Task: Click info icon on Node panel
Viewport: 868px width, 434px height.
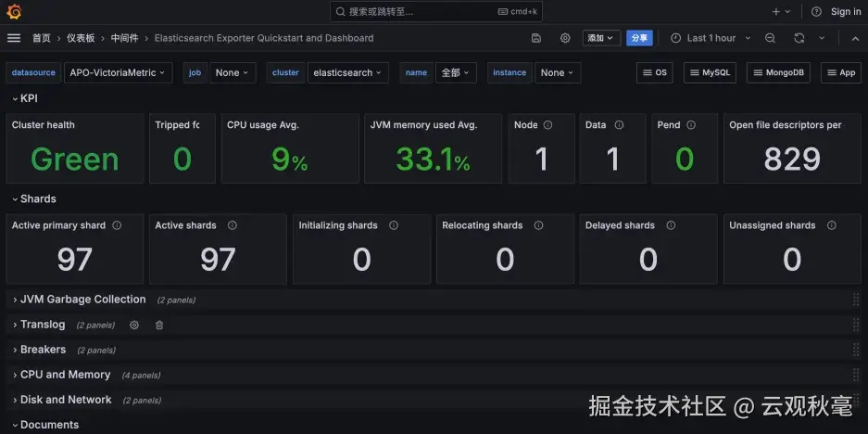Action: [x=548, y=125]
